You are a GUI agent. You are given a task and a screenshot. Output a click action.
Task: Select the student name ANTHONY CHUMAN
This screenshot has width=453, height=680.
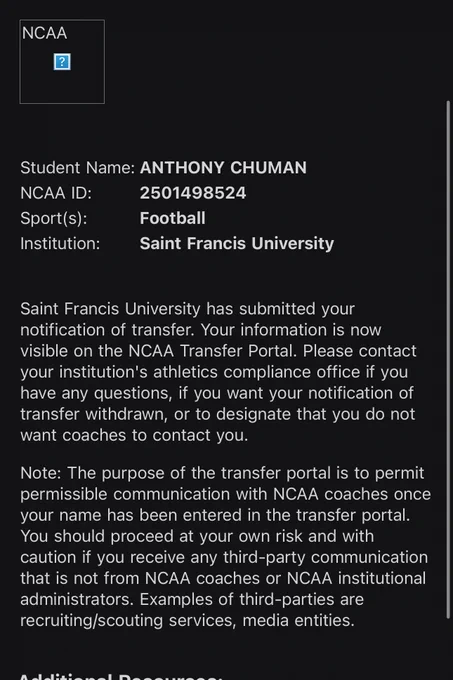point(223,168)
